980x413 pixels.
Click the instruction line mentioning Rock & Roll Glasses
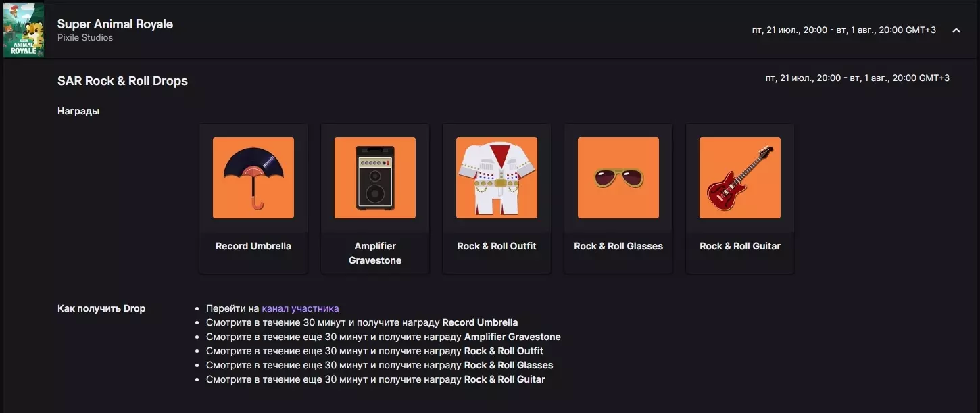(380, 365)
